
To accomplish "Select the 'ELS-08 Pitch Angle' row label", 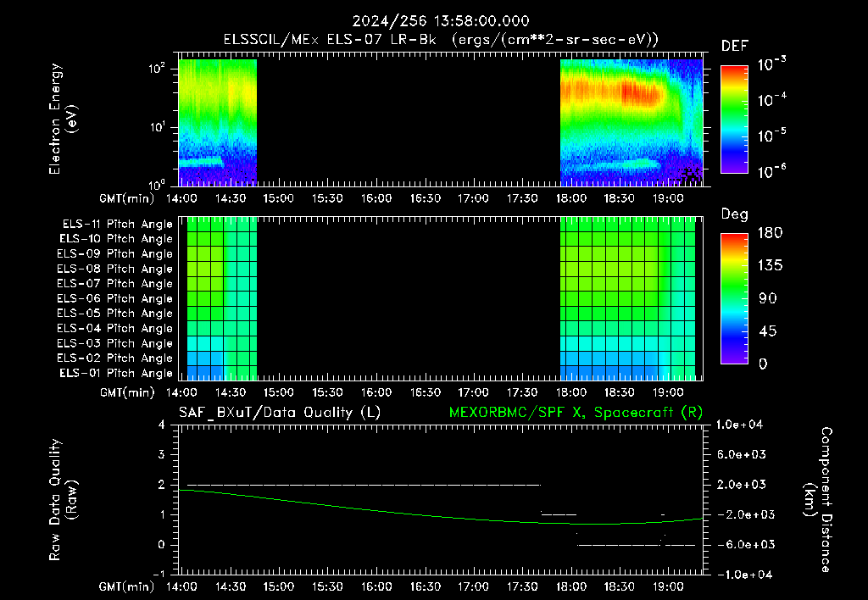I will point(115,269).
